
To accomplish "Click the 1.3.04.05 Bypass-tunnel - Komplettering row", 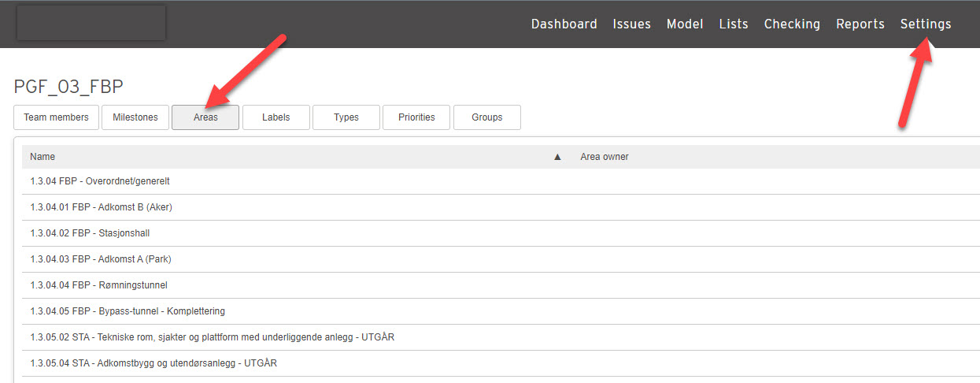I will (x=501, y=311).
